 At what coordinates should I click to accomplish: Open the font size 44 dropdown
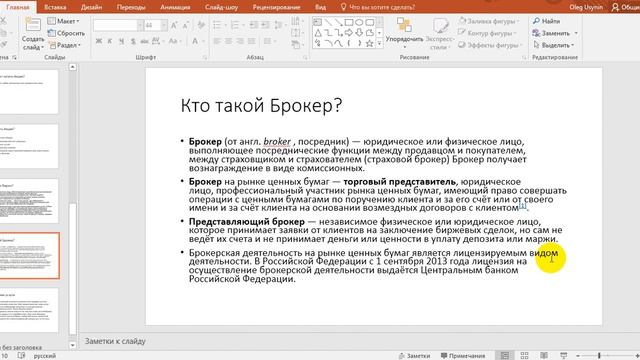point(164,25)
